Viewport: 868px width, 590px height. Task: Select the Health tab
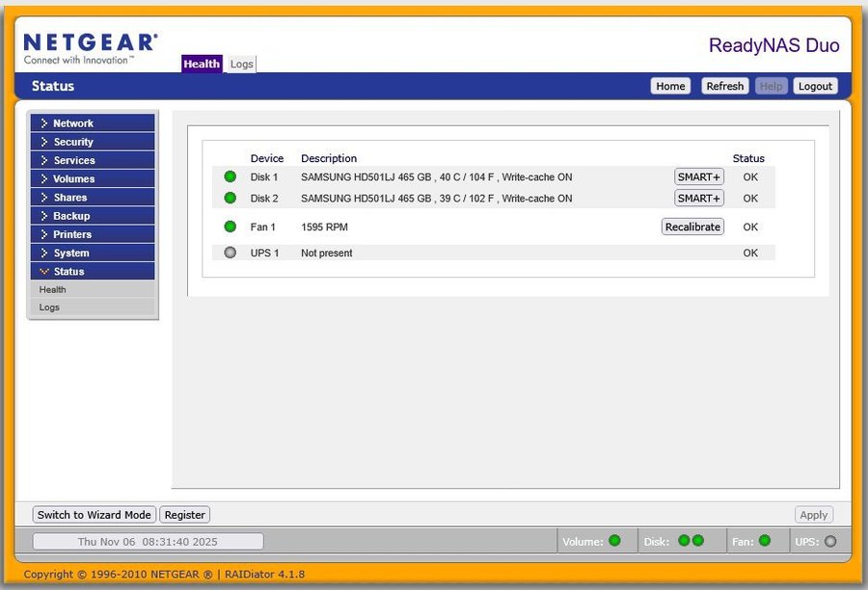coord(203,64)
